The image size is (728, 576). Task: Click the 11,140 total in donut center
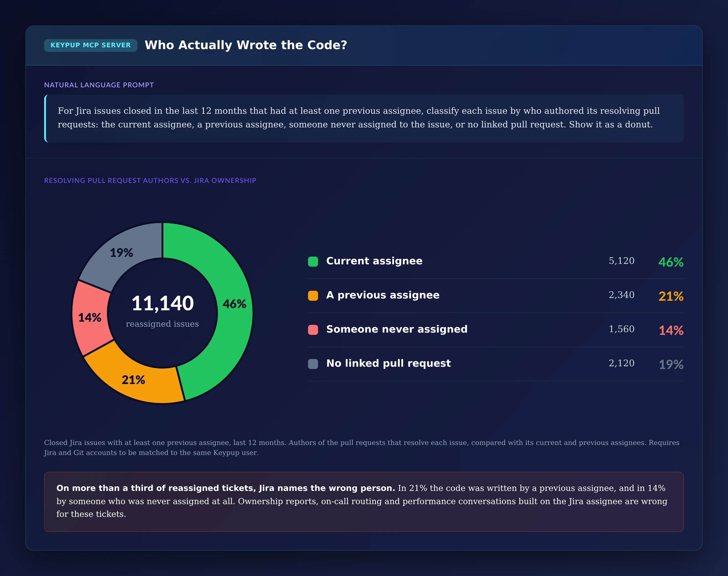click(162, 303)
